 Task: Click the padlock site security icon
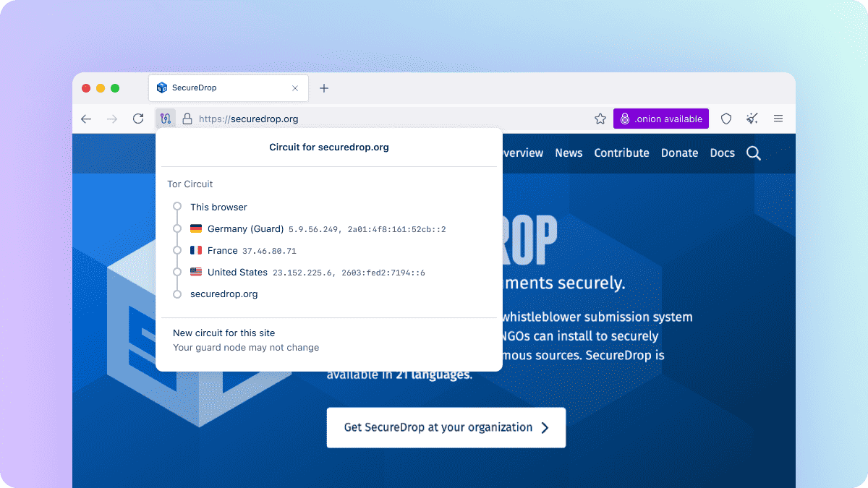click(x=187, y=119)
